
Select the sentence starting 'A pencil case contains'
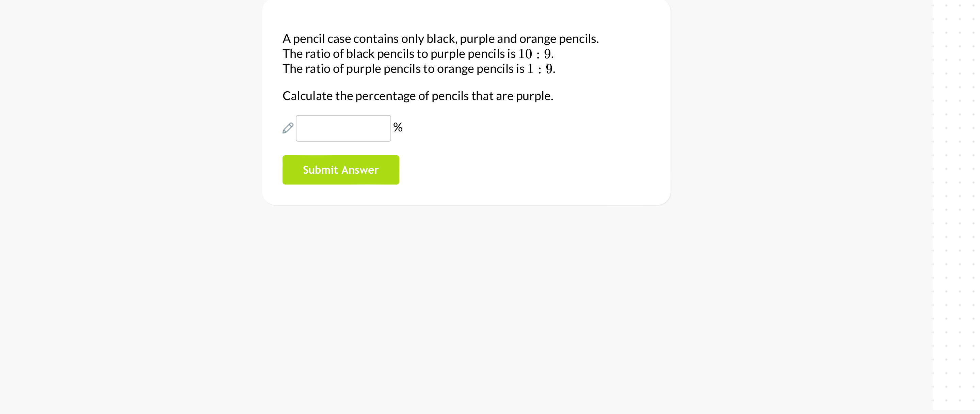point(440,39)
